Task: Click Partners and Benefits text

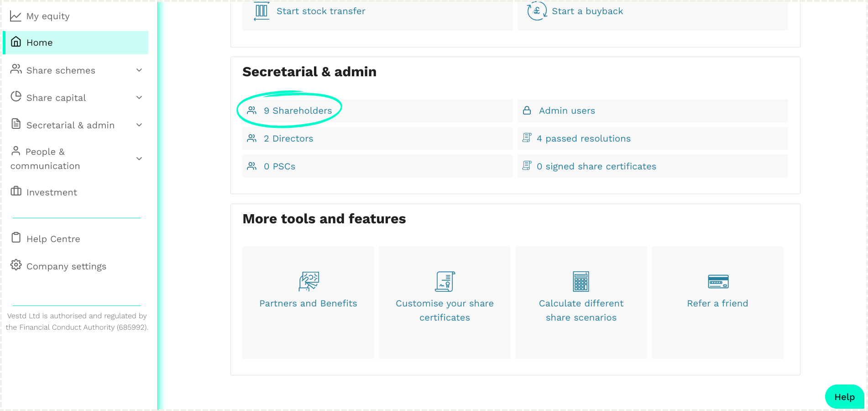Action: click(x=309, y=303)
